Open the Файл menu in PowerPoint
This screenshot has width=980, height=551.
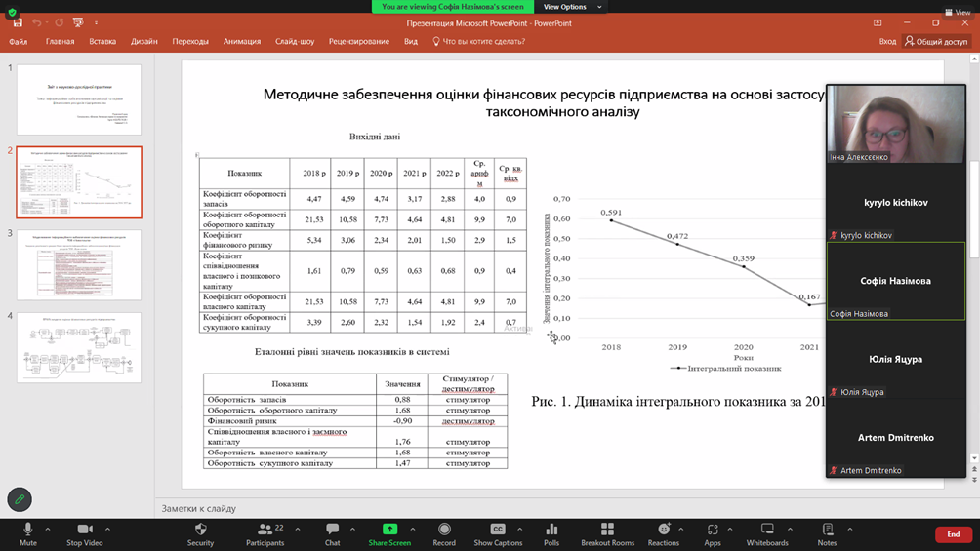click(19, 42)
